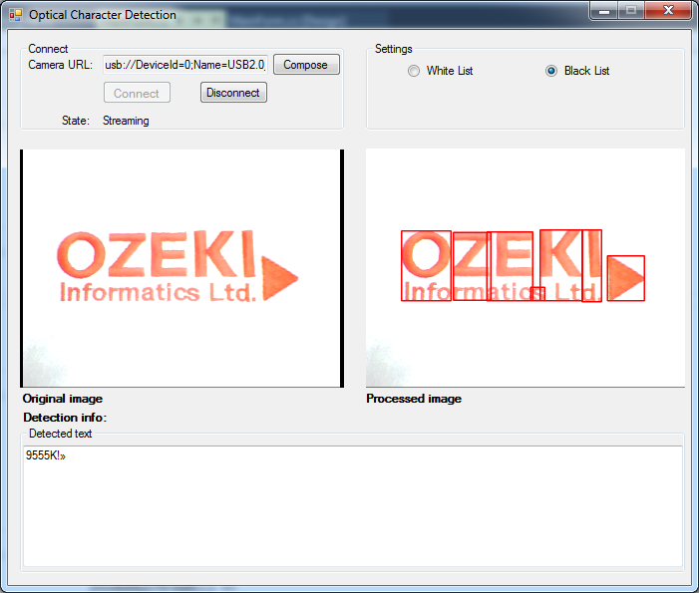This screenshot has width=700, height=593.
Task: Click the window title 'Optical Character Detection'
Action: (103, 15)
